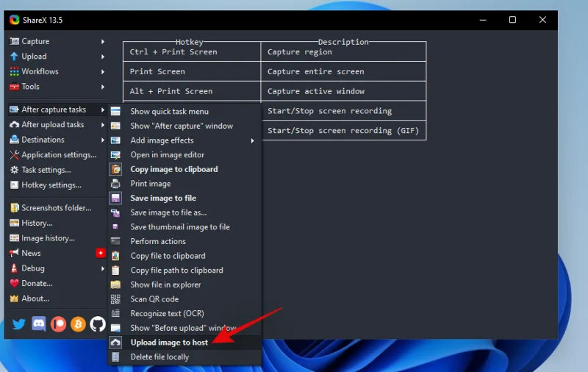Click the Perform actions icon

pyautogui.click(x=115, y=241)
